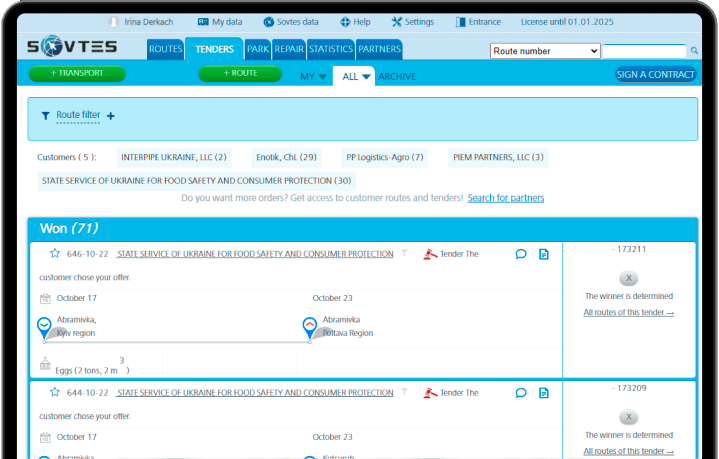Switch to ARCHIVE tenders
This screenshot has height=459, width=719.
tap(397, 77)
